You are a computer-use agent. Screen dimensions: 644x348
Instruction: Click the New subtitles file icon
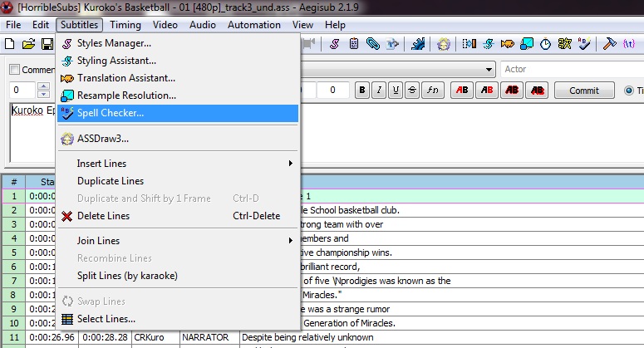[9, 44]
